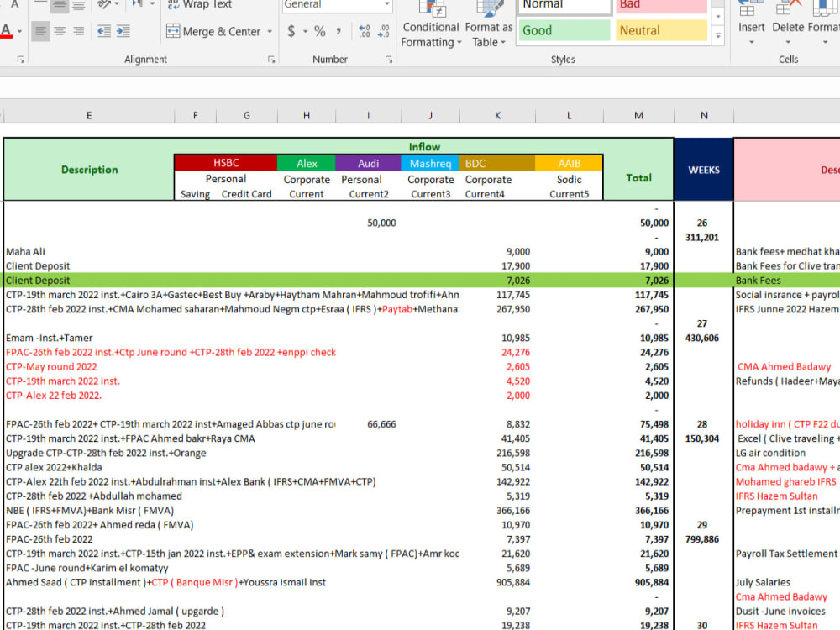840x630 pixels.
Task: Apply the Percent Style number format
Action: pyautogui.click(x=318, y=30)
